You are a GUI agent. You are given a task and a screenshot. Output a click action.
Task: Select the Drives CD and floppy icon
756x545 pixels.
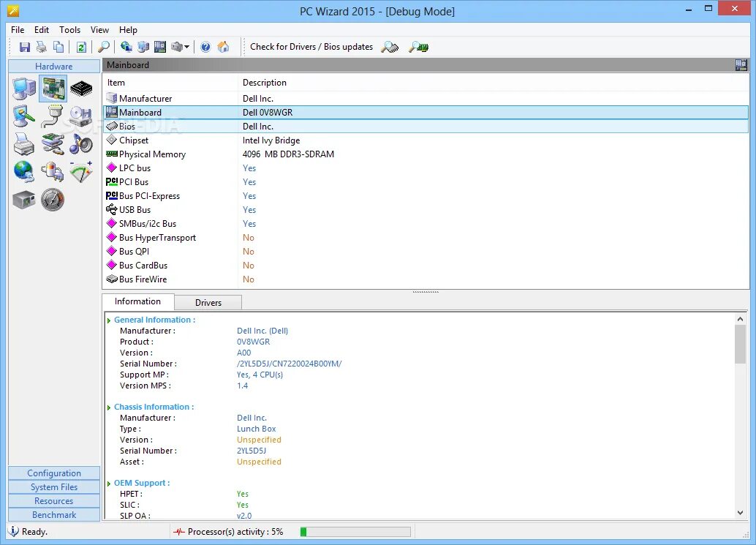coord(81,116)
